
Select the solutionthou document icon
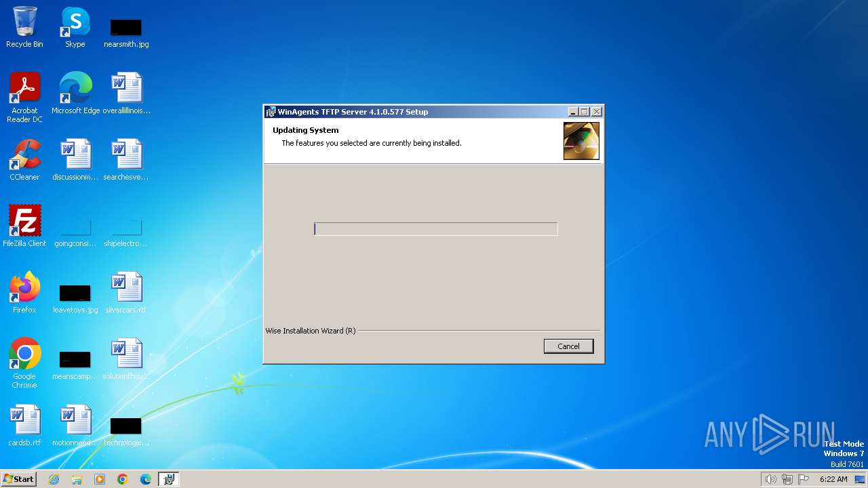126,359
